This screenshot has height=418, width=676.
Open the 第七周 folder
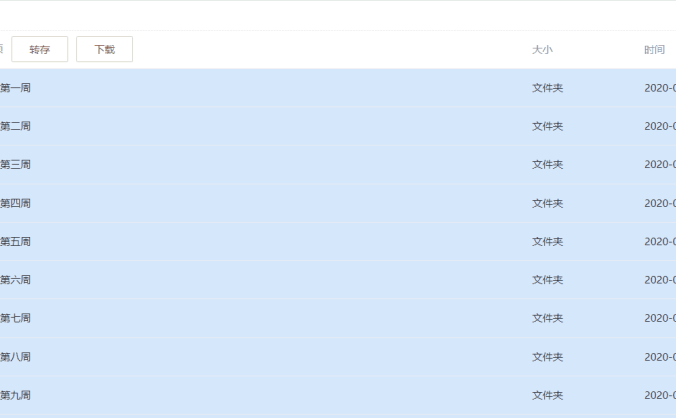pyautogui.click(x=16, y=318)
